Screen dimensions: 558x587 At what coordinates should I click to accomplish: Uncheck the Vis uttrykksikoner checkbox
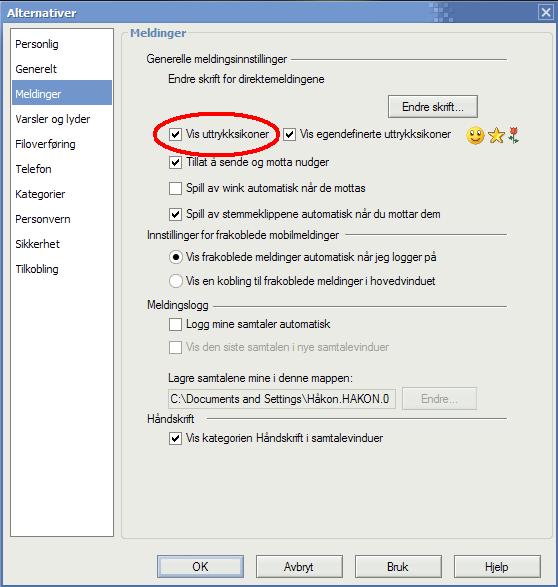[x=175, y=134]
